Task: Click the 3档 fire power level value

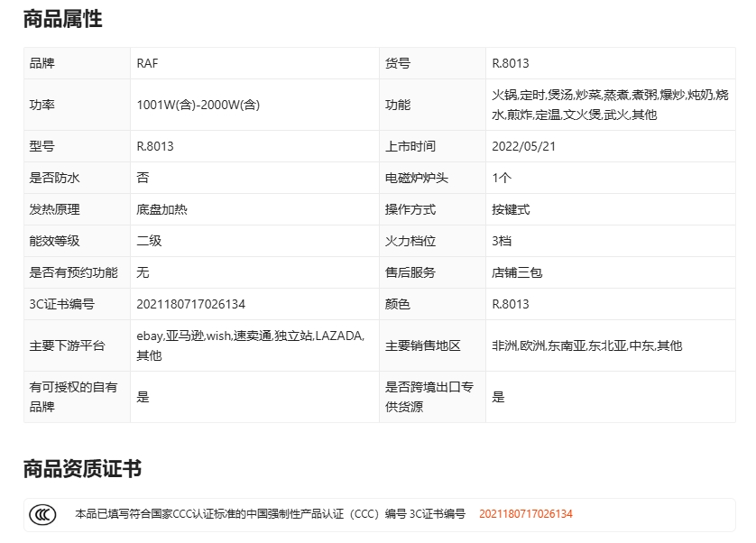Action: pyautogui.click(x=502, y=241)
